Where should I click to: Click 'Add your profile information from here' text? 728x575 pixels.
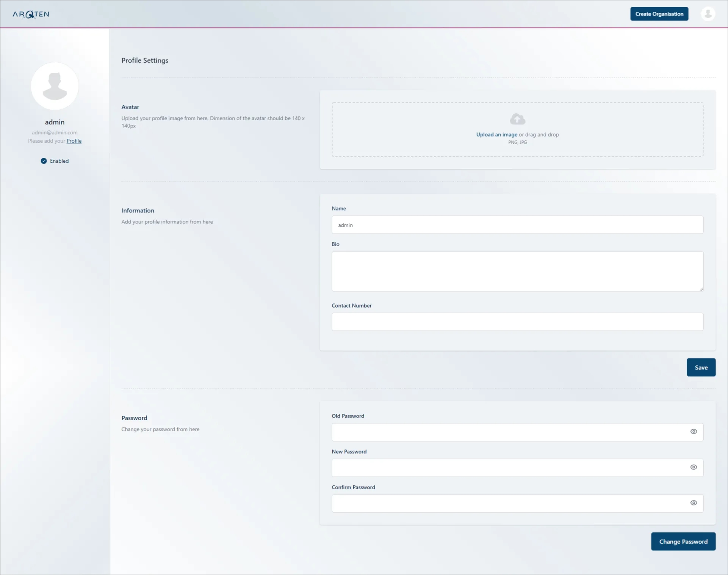[x=167, y=222]
